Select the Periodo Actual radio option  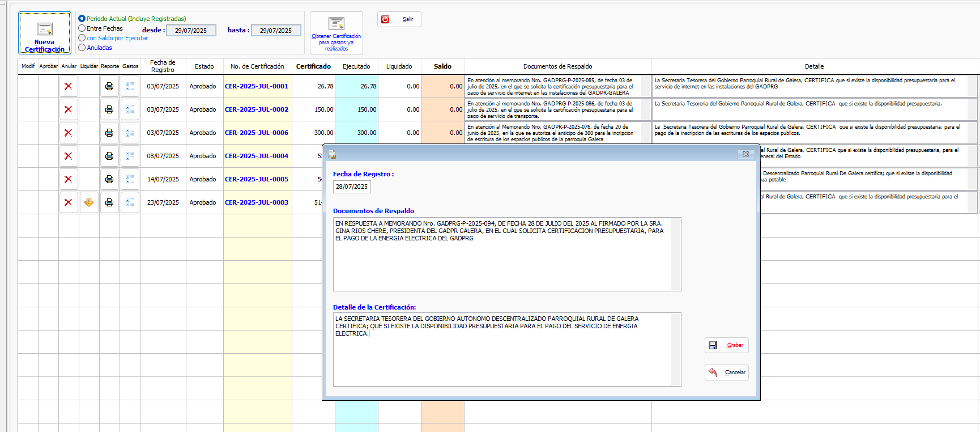[x=82, y=19]
